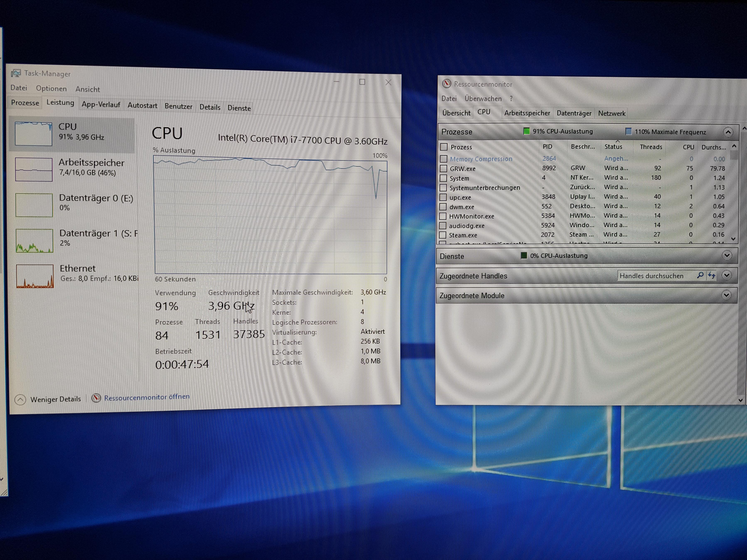Check the box for HWMonitor.exe
This screenshot has width=747, height=560.
point(443,216)
